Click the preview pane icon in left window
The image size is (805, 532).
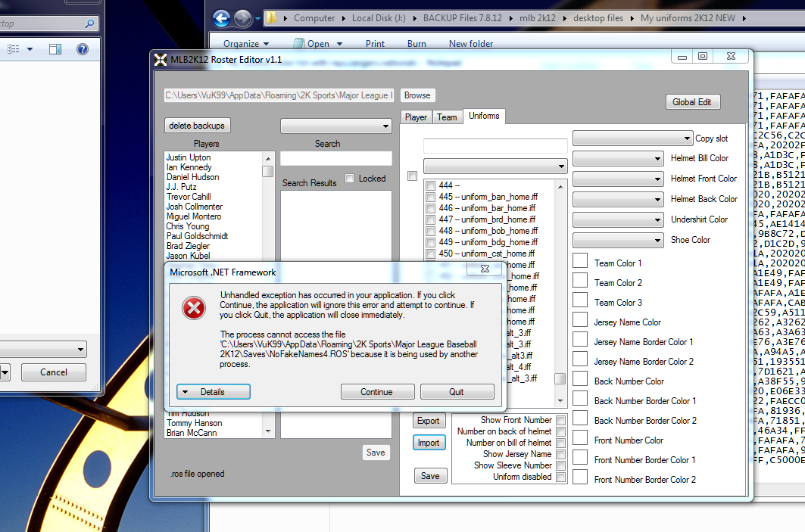[x=55, y=49]
